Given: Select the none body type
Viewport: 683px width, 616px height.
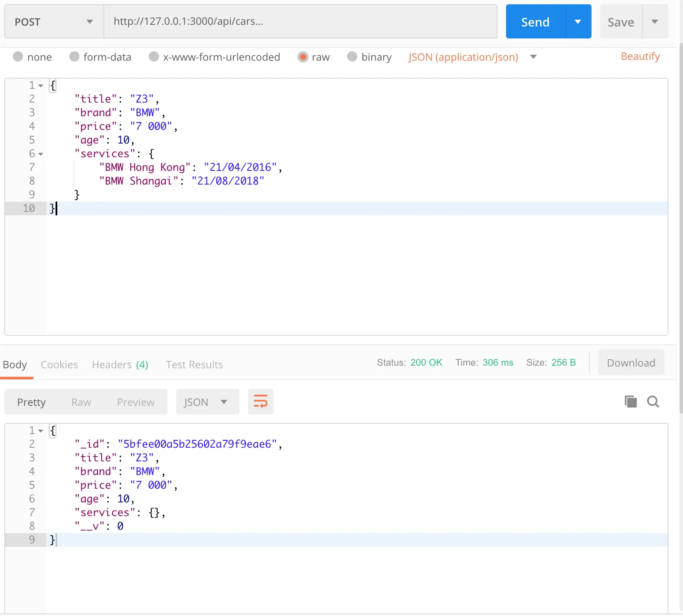Looking at the screenshot, I should click(x=32, y=57).
